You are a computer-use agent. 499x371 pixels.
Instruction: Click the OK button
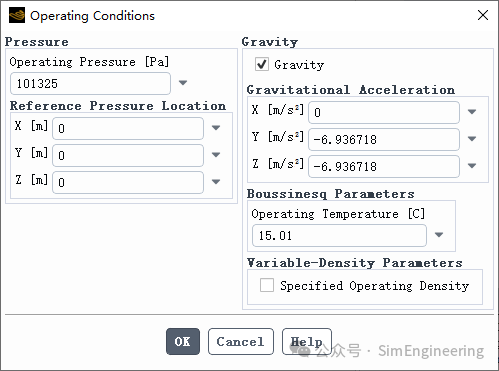[183, 341]
